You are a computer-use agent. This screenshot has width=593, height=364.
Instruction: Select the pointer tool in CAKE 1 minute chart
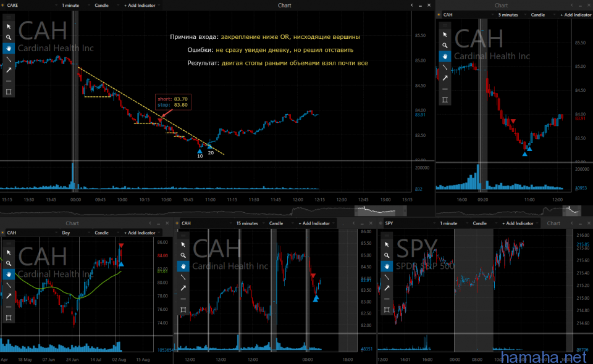pyautogui.click(x=9, y=27)
